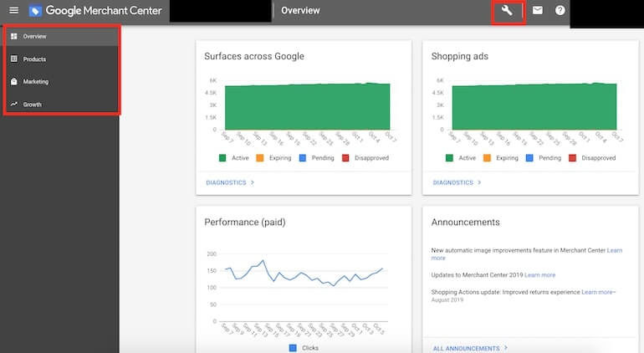
Task: Open the mail notifications icon
Action: click(x=537, y=11)
